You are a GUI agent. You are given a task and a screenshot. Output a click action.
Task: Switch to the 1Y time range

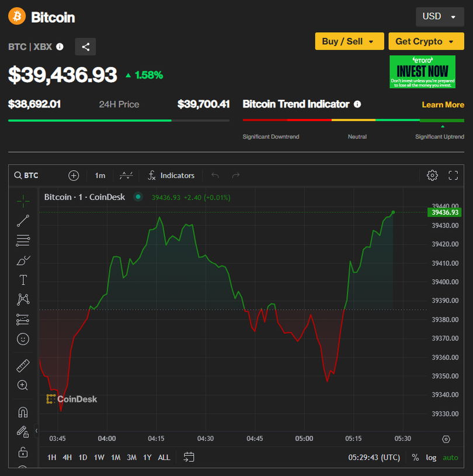click(147, 457)
